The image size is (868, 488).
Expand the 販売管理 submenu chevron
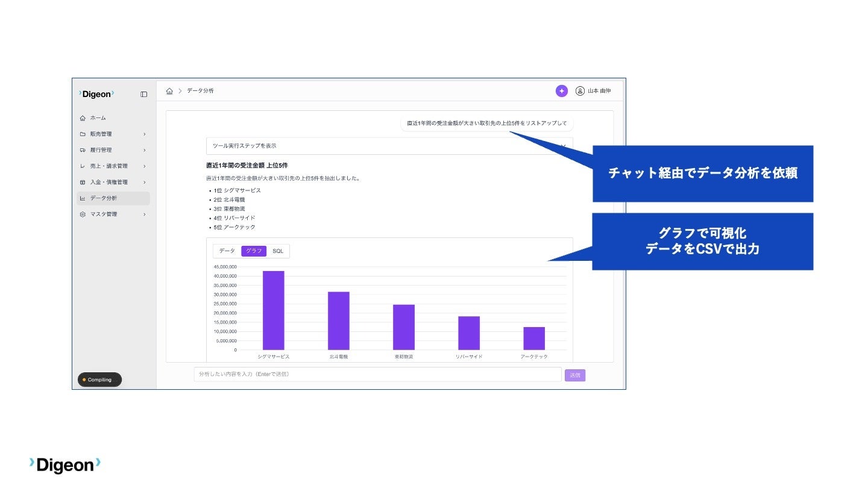click(144, 134)
